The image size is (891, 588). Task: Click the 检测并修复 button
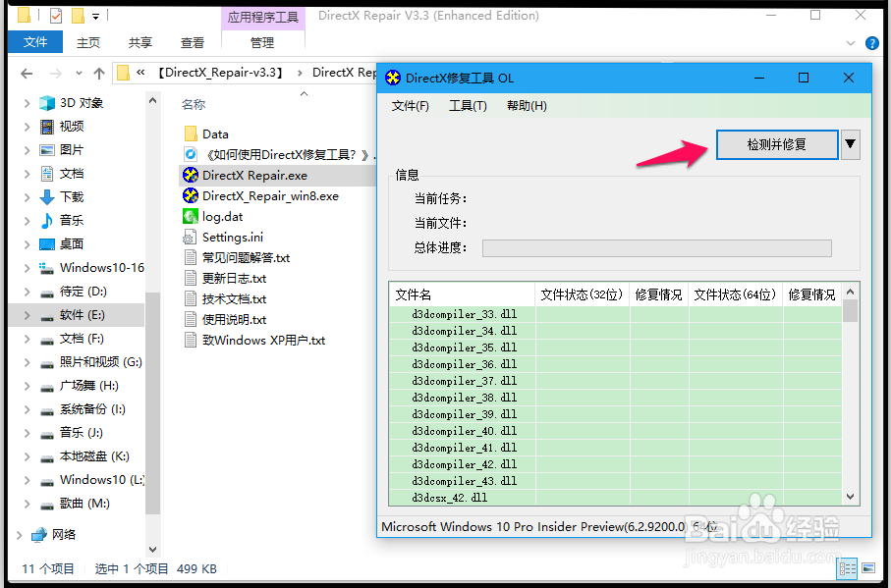pos(777,144)
